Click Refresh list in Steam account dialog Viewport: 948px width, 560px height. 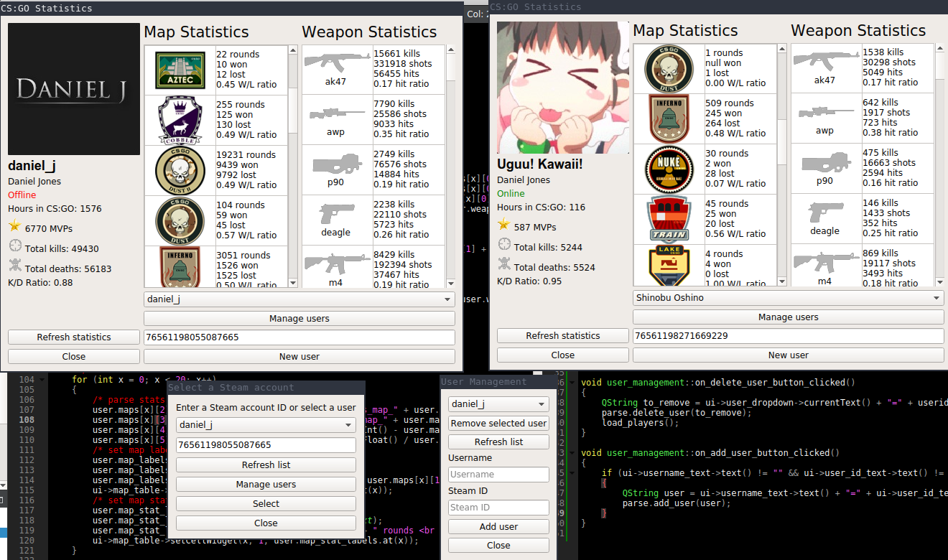point(266,465)
